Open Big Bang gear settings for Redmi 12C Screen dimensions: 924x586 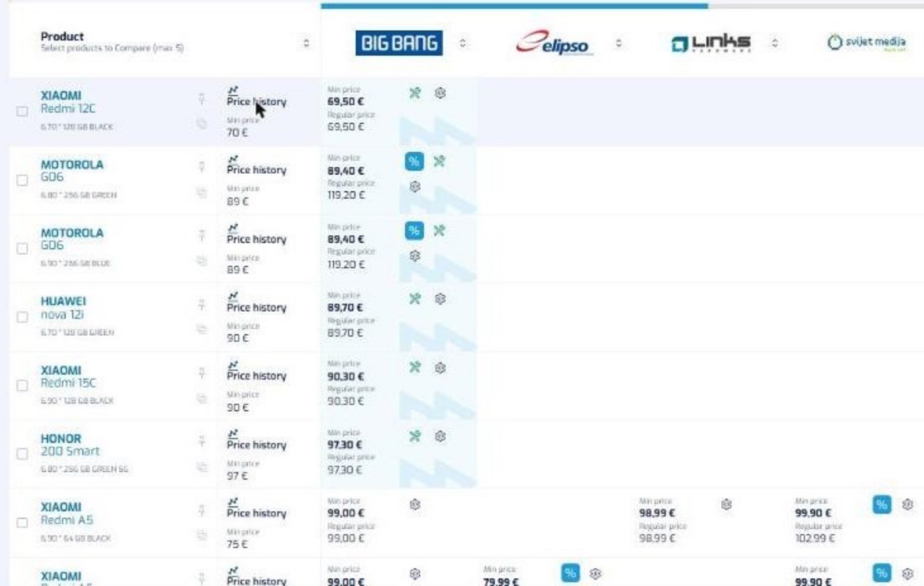[x=440, y=93]
